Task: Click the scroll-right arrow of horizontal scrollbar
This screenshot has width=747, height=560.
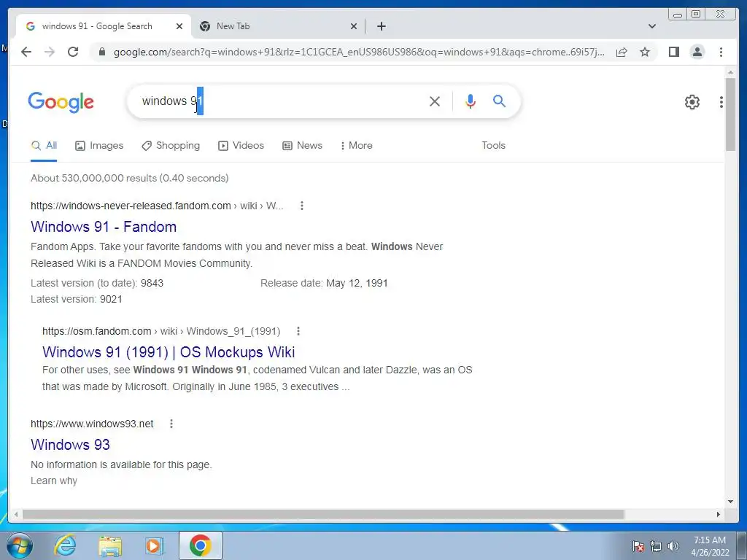Action: (719, 514)
